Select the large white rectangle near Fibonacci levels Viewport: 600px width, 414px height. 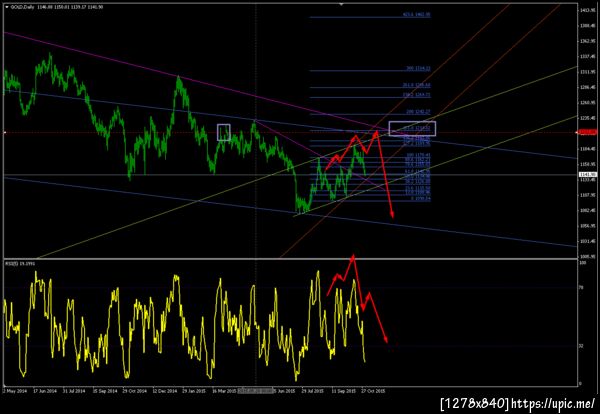(412, 128)
